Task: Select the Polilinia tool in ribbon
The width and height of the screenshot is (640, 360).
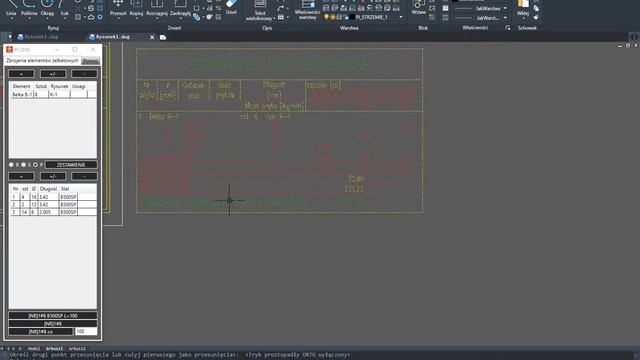Action: 29,7
